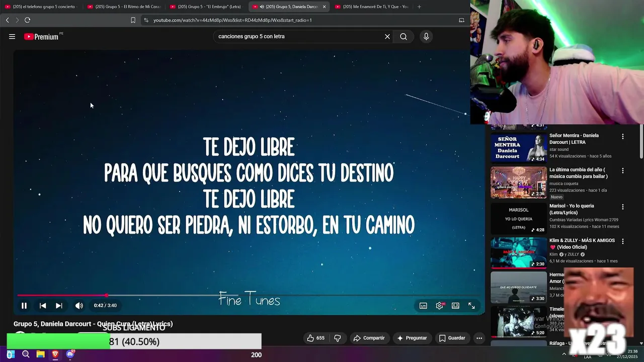Switch to 'el telefono grupo 5 concierto' tab
Screen dimensions: 644x362
[40, 7]
